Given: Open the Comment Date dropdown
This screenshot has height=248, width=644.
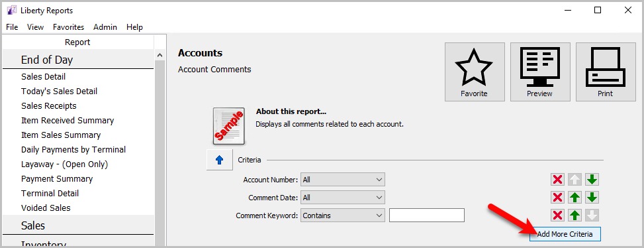Looking at the screenshot, I should [343, 198].
